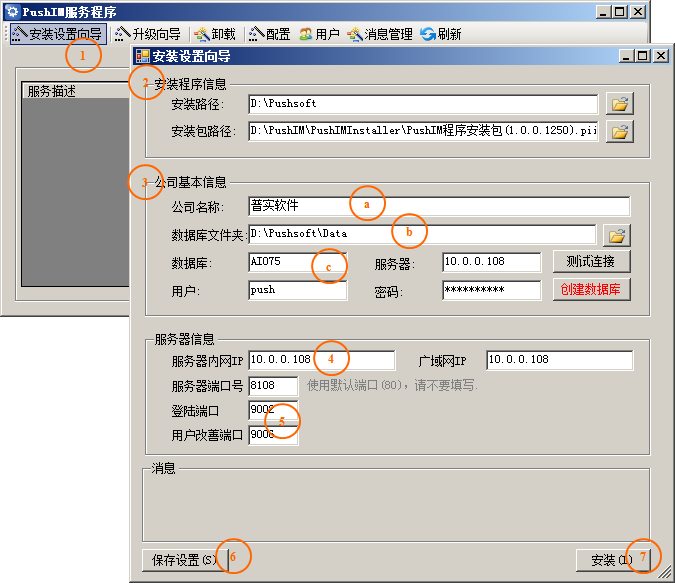Image resolution: width=675 pixels, height=583 pixels.
Task: Click into the 密码 password field
Action: click(x=491, y=291)
